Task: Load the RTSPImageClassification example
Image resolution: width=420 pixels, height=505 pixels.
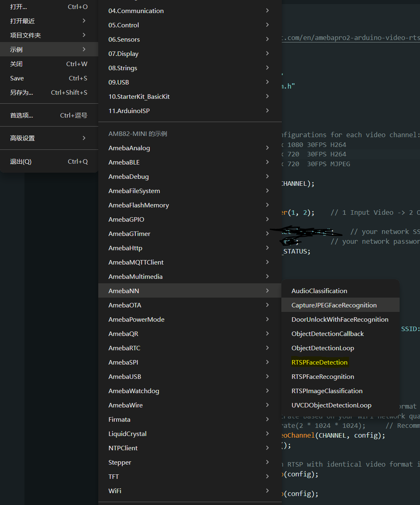Action: 340,391
